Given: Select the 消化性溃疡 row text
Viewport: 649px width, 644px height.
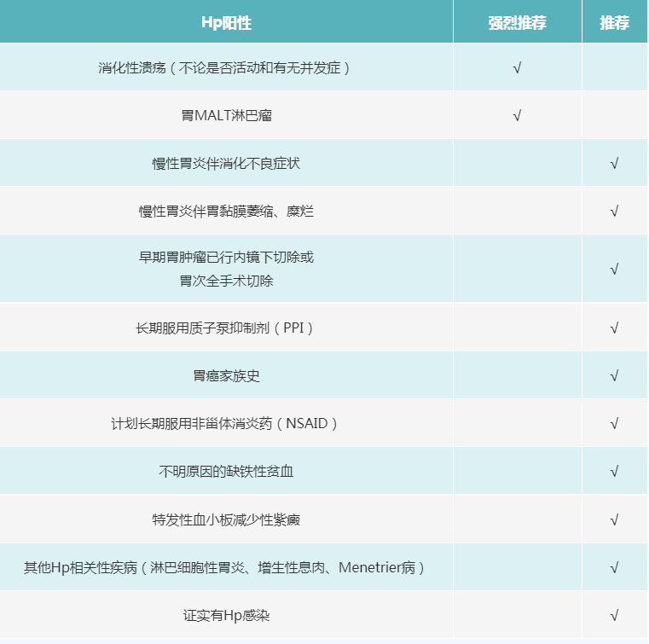Looking at the screenshot, I should click(226, 67).
